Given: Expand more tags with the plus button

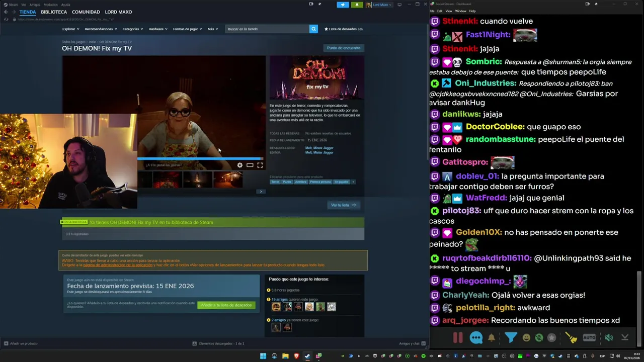Looking at the screenshot, I should pyautogui.click(x=353, y=182).
